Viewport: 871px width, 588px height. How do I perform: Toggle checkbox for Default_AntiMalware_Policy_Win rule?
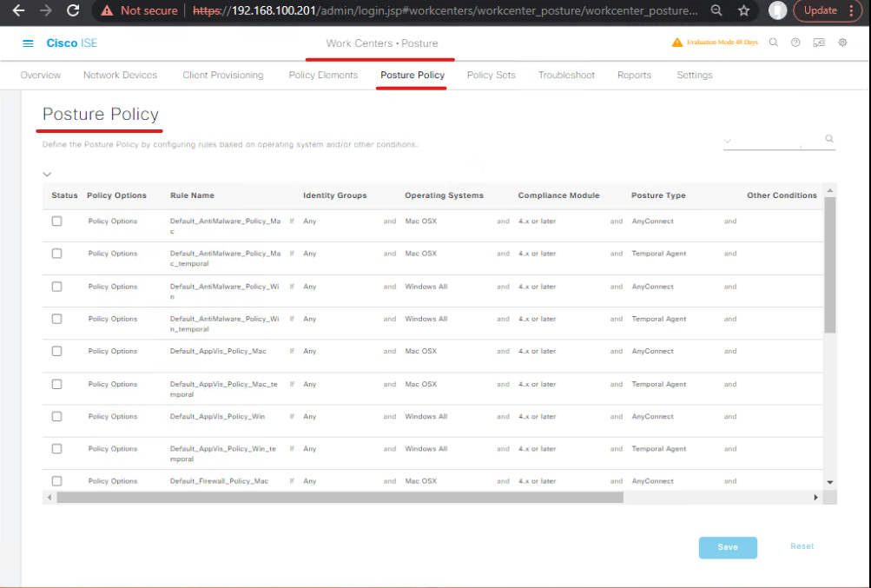(56, 287)
